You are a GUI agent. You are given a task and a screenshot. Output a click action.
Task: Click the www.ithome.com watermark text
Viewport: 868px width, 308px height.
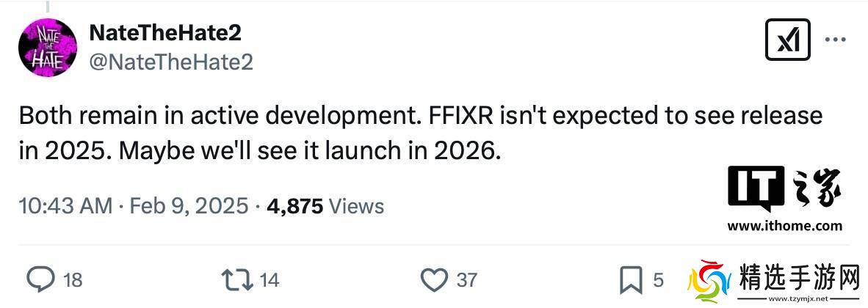coord(785,227)
